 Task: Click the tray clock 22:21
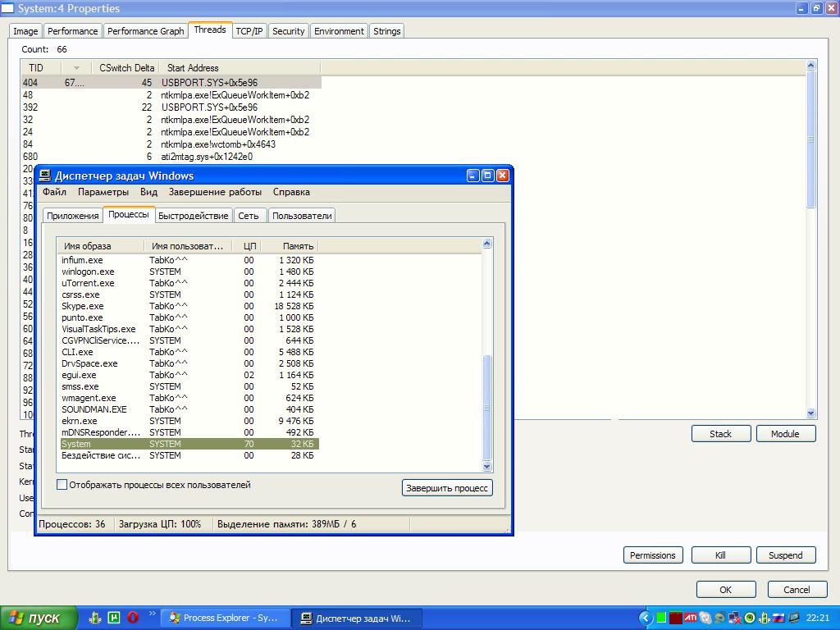[x=818, y=619]
